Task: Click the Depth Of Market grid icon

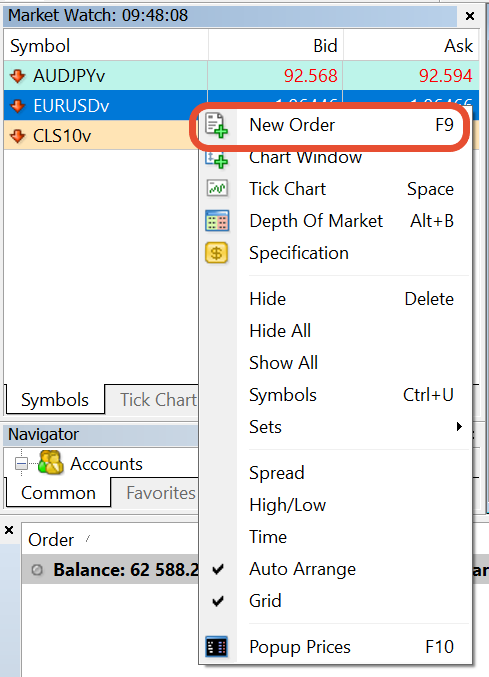Action: point(217,221)
